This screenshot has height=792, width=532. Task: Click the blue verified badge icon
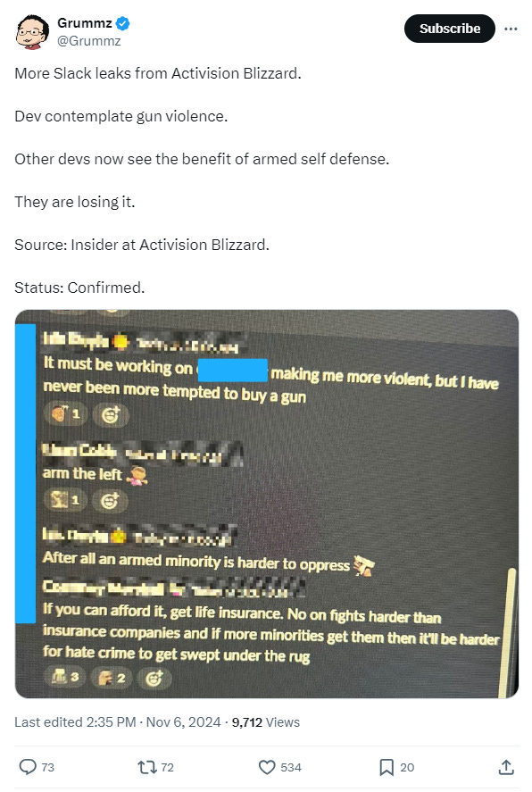[122, 23]
